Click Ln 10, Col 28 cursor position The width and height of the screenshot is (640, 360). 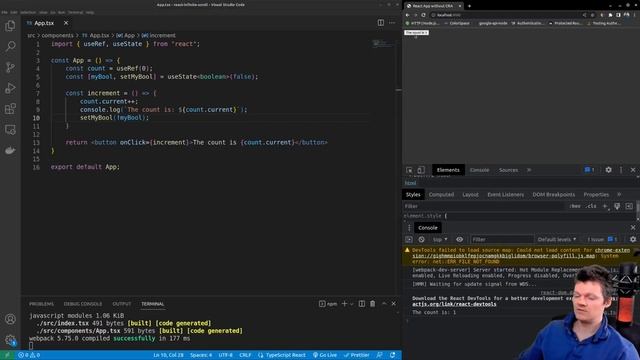tap(168, 355)
